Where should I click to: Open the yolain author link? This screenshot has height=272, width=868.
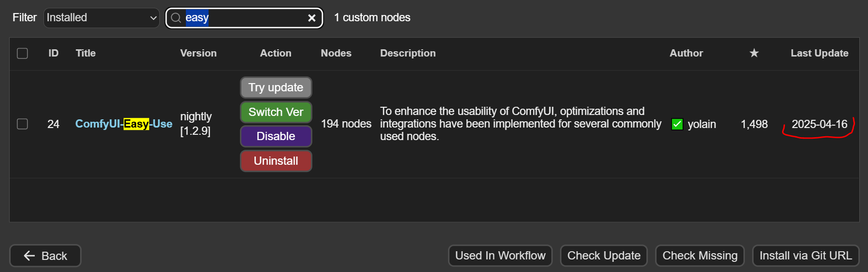(x=701, y=124)
